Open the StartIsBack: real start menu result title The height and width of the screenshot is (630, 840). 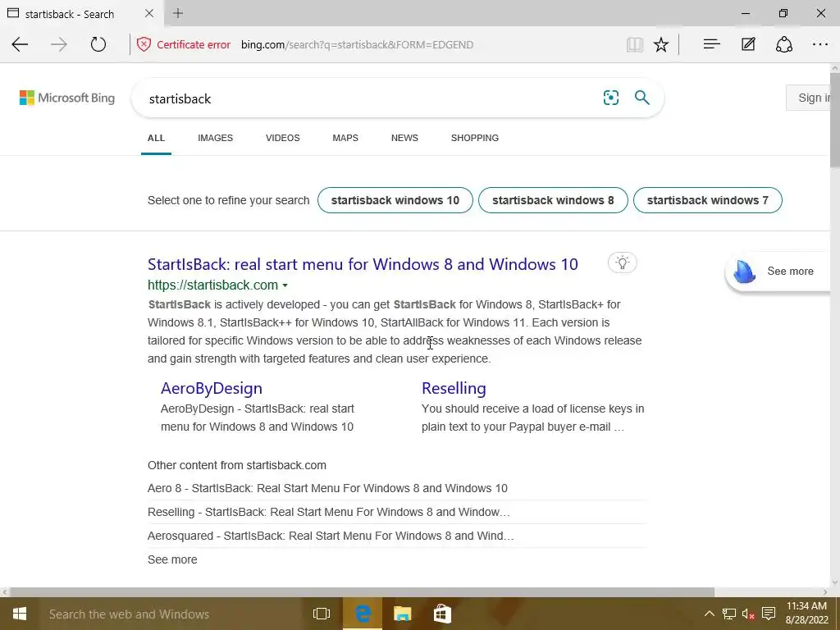coord(363,264)
